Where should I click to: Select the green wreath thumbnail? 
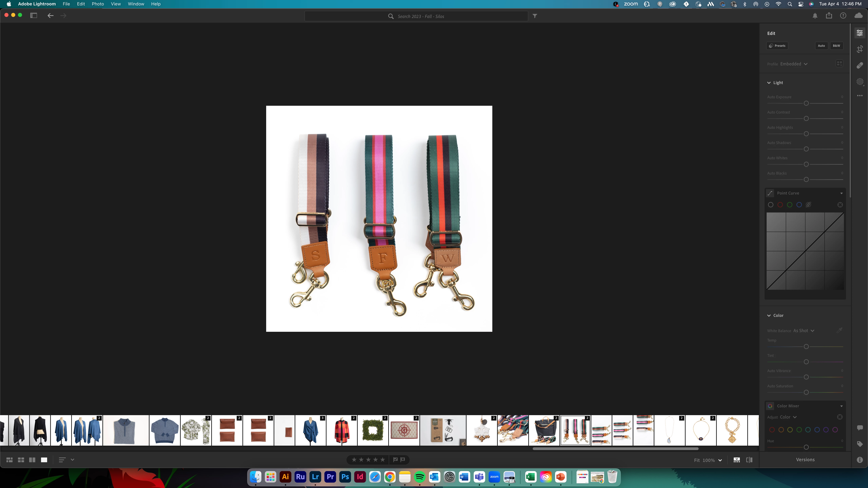[x=373, y=430]
